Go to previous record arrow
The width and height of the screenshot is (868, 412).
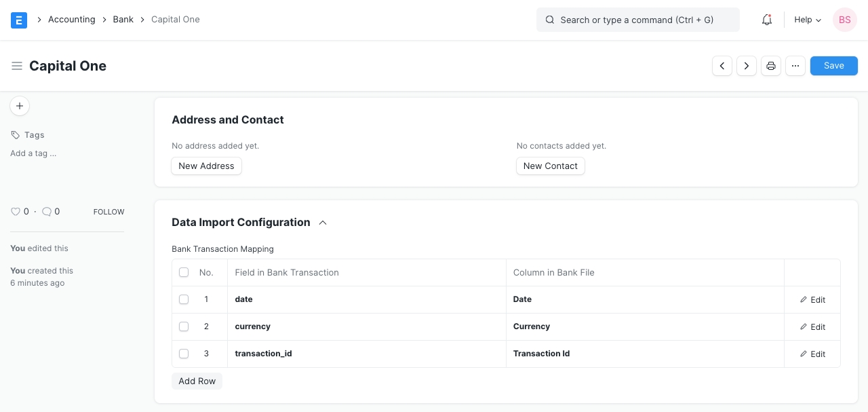tap(722, 66)
